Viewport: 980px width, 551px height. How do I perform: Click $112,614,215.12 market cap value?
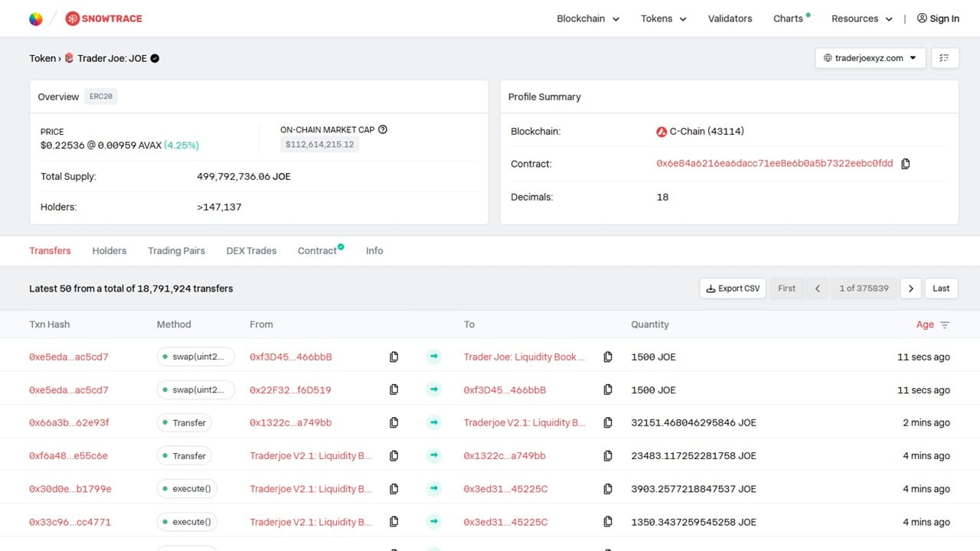(319, 144)
